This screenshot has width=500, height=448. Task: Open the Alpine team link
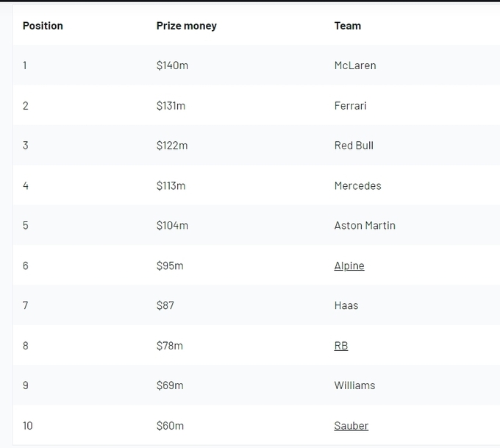[x=349, y=266]
